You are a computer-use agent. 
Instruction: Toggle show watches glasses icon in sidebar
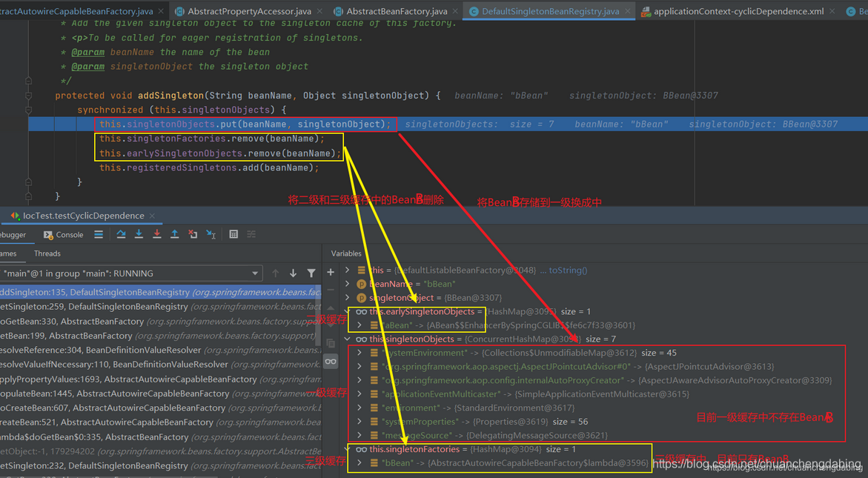(331, 362)
